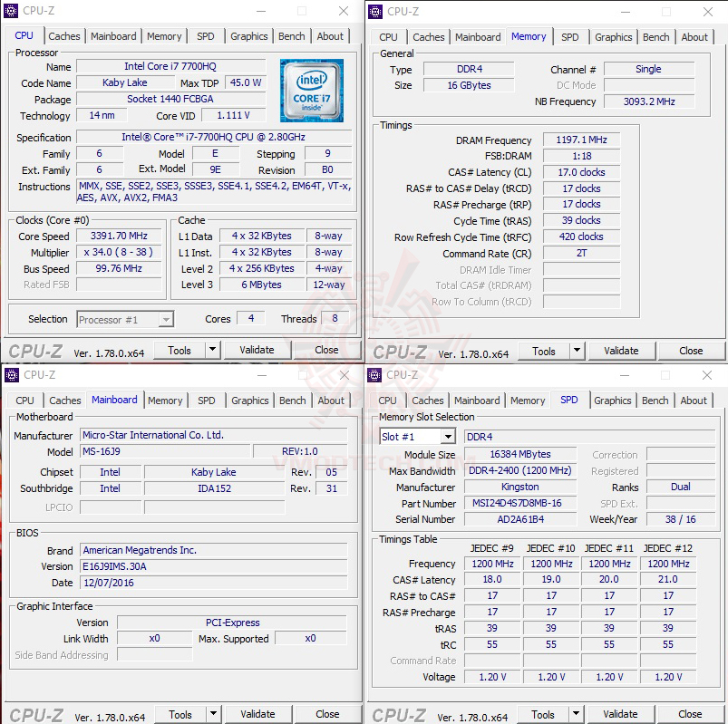
Task: Click the Max Bandwidth value DDR4-2400 (1200 MHz)
Action: [x=520, y=470]
